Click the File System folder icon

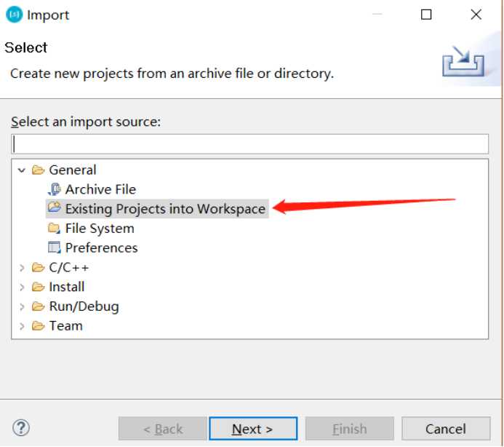coord(54,229)
